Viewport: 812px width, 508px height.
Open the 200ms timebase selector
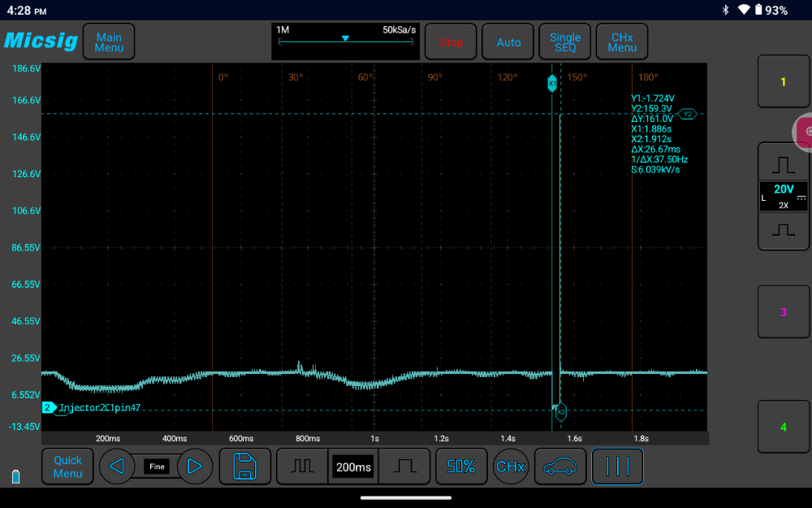[x=353, y=467]
